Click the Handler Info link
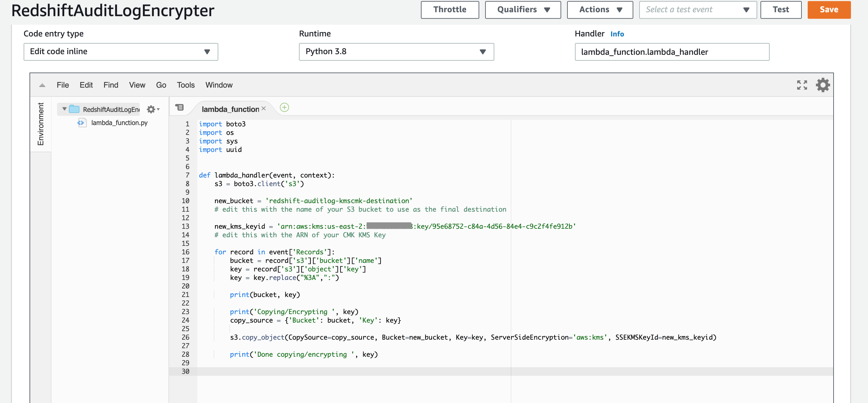868x403 pixels. tap(617, 34)
